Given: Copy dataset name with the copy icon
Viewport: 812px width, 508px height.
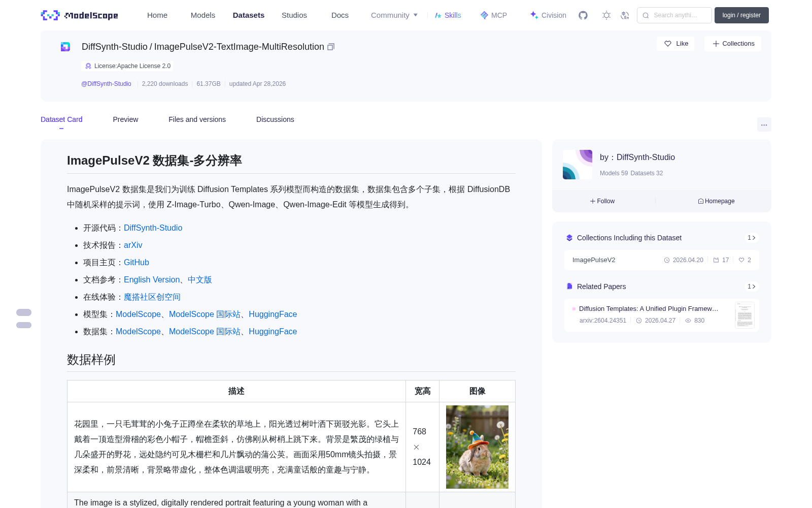Looking at the screenshot, I should [x=331, y=47].
